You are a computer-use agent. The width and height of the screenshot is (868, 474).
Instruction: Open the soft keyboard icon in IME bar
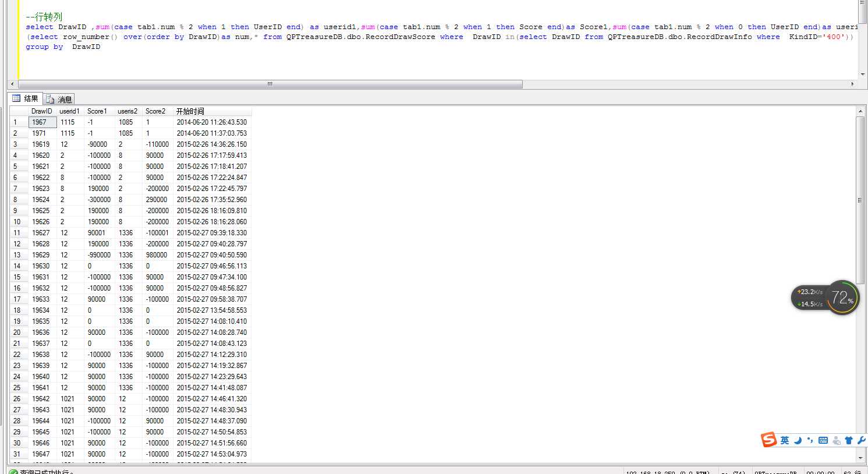point(823,440)
